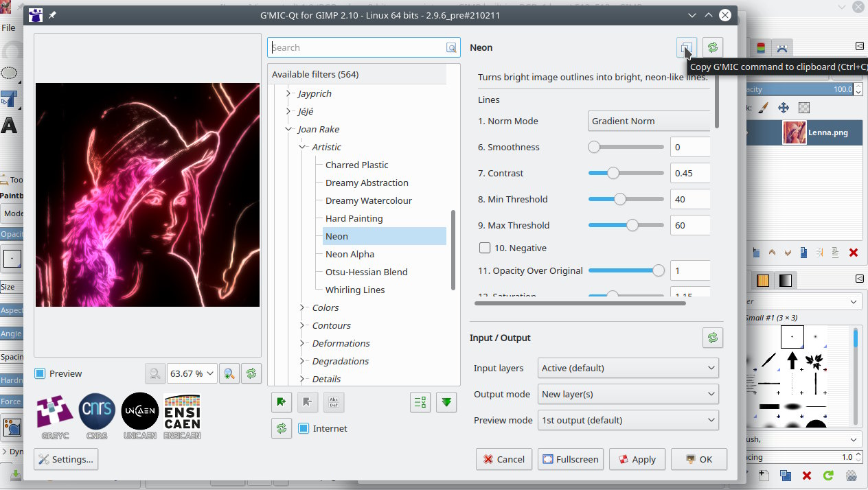Viewport: 868px width, 490px height.
Task: Collapse all folders with green down-arrow icon
Action: click(x=446, y=402)
